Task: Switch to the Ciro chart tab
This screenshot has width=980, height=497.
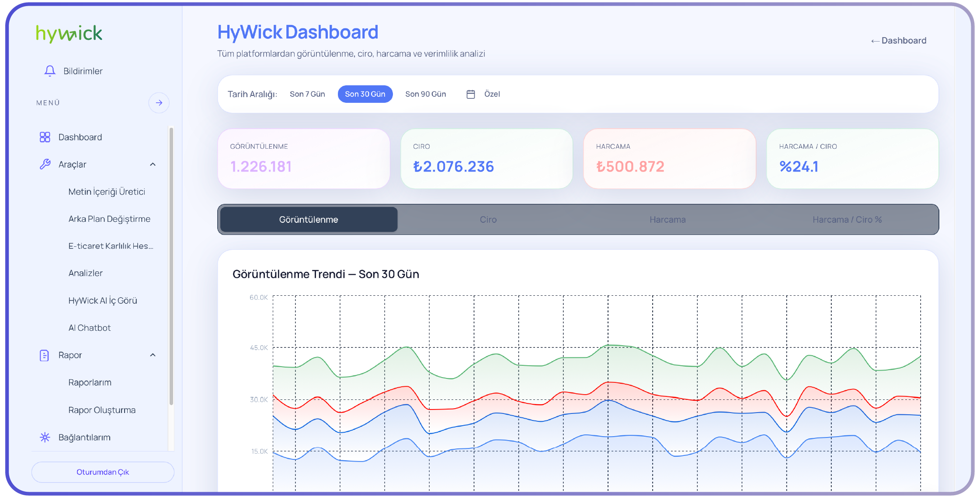Action: (x=488, y=220)
